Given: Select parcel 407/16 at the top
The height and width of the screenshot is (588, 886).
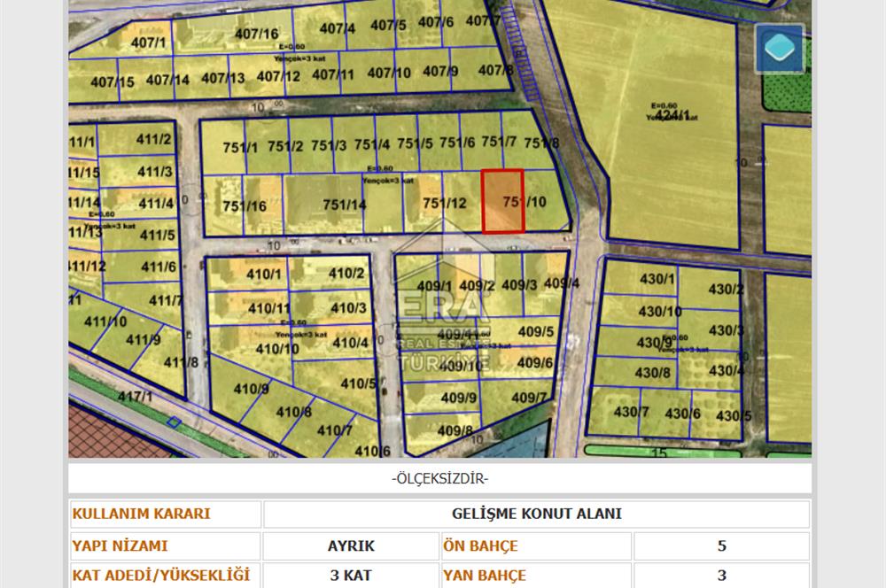Looking at the screenshot, I should click(x=257, y=35).
